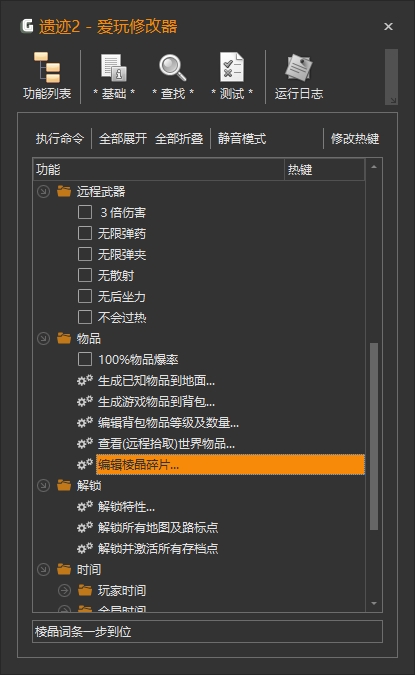Click the 棱晶词条一步到位 description field
The height and width of the screenshot is (675, 415).
208,632
